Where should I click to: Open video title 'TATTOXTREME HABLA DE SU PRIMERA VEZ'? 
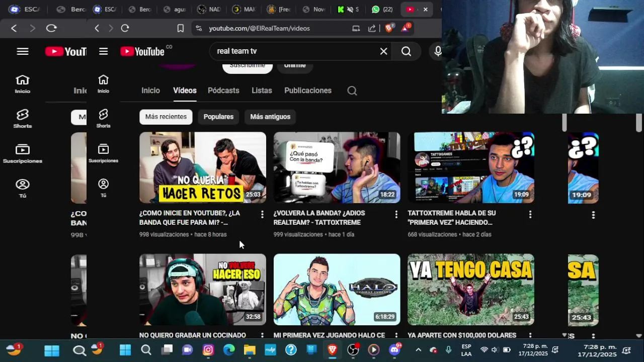click(451, 218)
